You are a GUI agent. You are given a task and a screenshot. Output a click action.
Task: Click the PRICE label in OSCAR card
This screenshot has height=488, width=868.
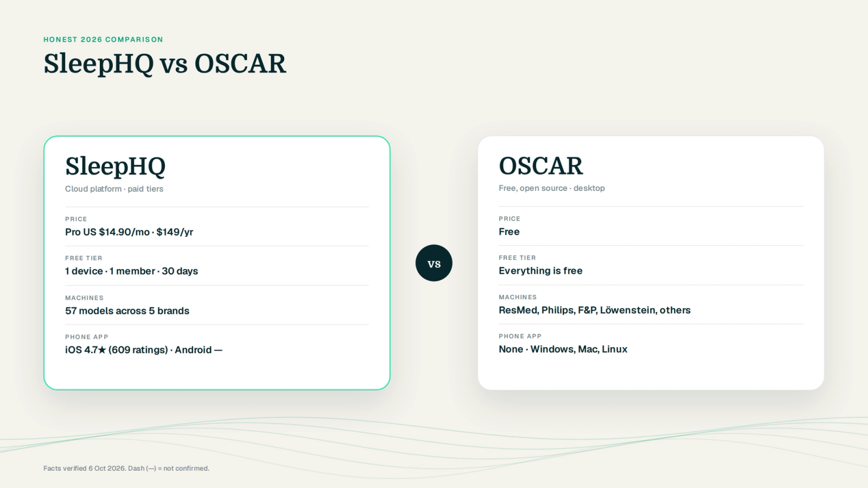click(509, 219)
